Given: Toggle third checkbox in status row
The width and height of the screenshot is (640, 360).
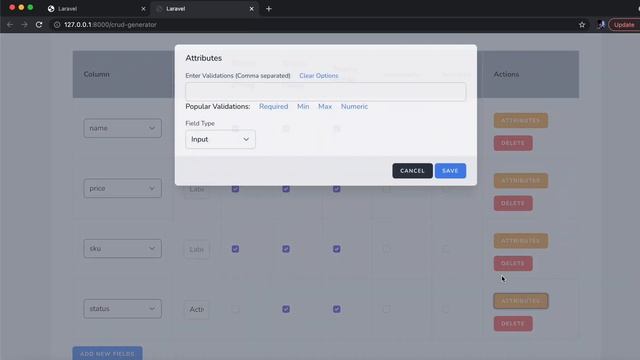Looking at the screenshot, I should coord(336,309).
